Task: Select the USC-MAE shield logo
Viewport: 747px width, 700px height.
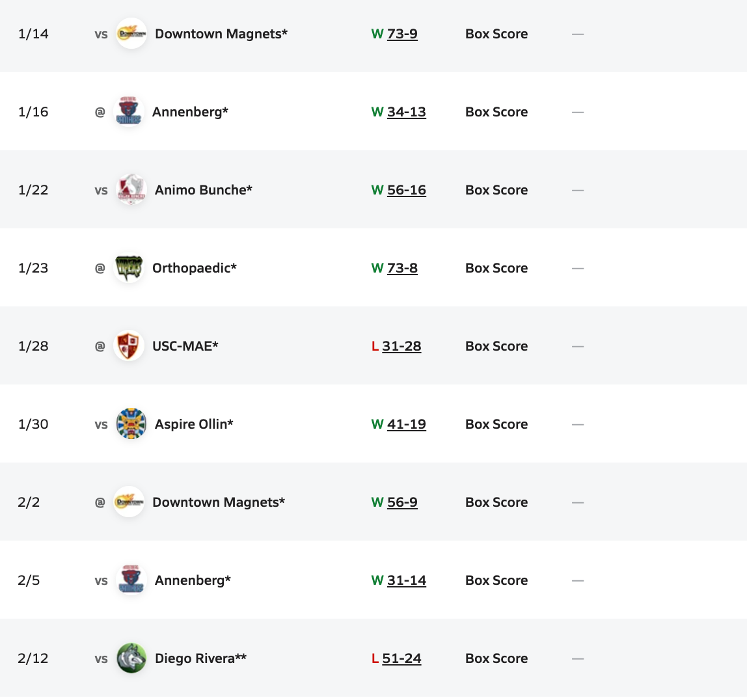Action: (x=129, y=346)
